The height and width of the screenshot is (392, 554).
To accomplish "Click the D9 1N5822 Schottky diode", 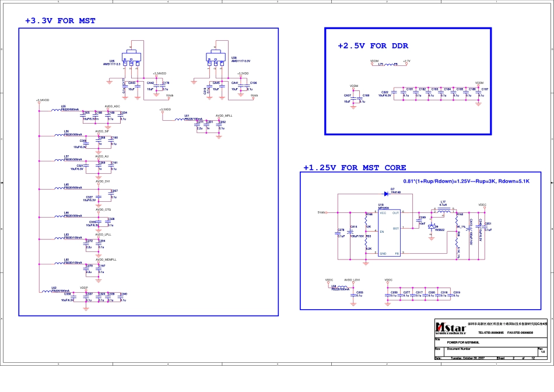I will coord(432,227).
